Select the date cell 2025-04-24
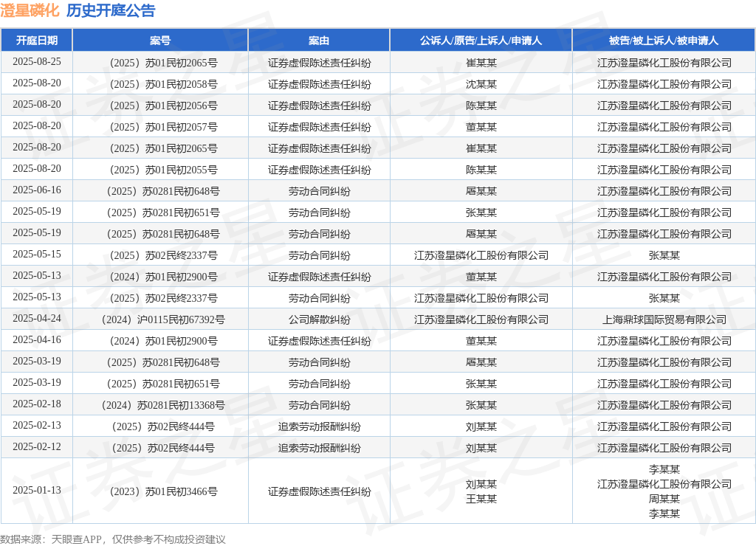The height and width of the screenshot is (546, 756). pos(37,319)
